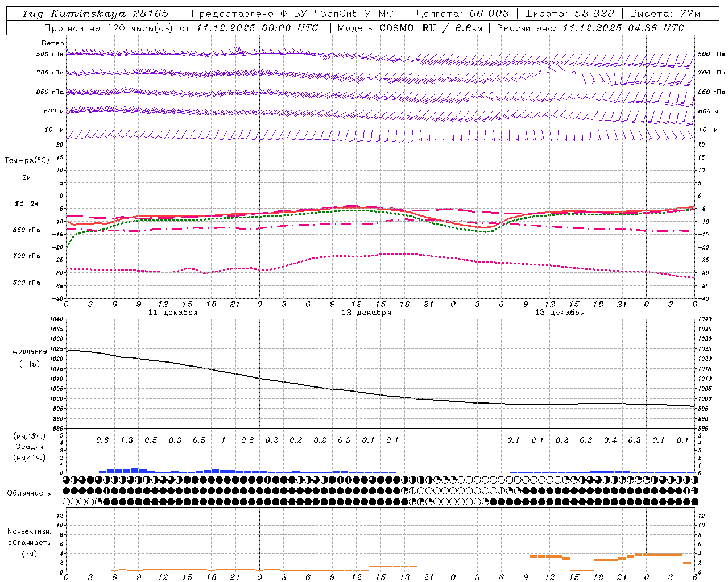This screenshot has width=728, height=582.
Task: Click the 12 декабря date label
Action: 366,313
